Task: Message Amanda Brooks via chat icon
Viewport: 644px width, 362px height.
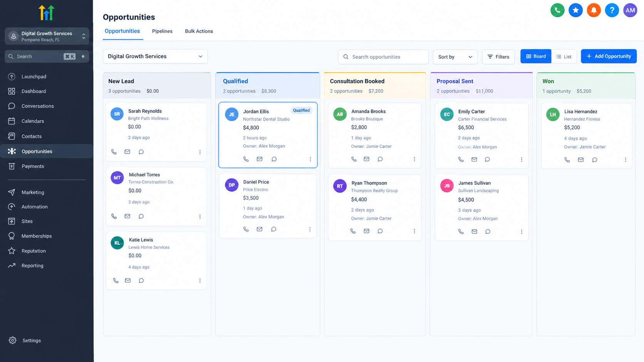Action: point(380,159)
